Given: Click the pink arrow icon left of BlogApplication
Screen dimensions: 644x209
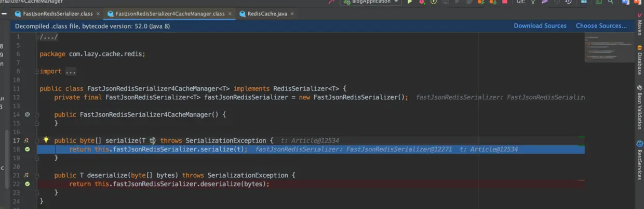Looking at the screenshot, I should [331, 2].
